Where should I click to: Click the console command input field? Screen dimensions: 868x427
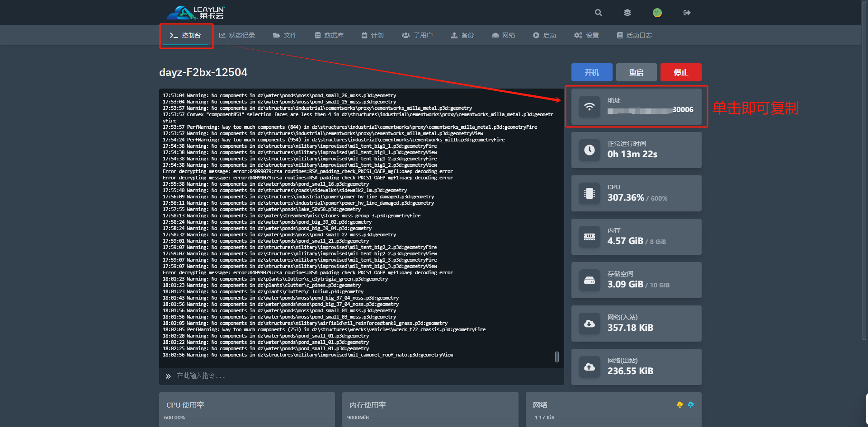[x=362, y=376]
